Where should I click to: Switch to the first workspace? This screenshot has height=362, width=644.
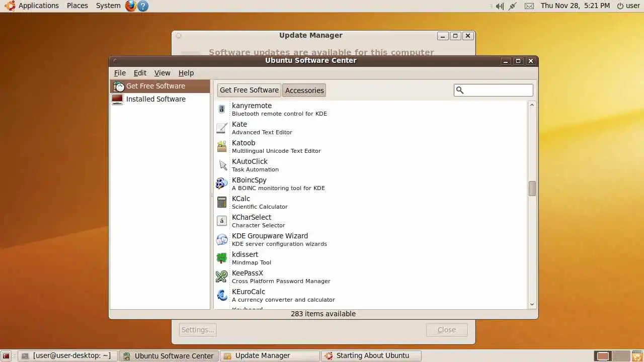[x=603, y=356]
